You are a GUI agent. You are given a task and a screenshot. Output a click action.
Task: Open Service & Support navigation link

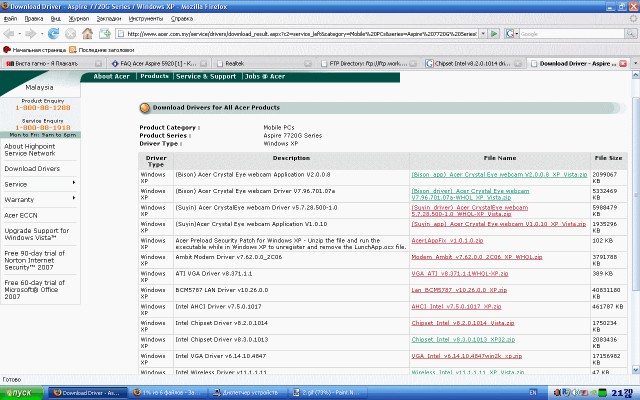click(x=206, y=76)
